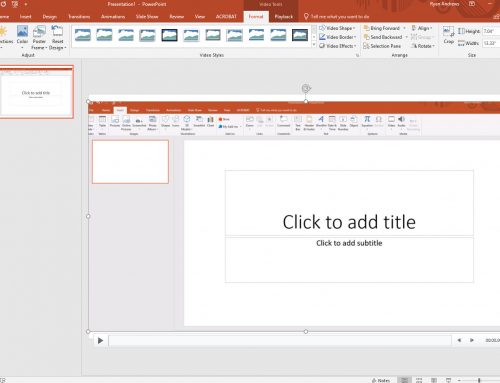Viewport: 500px width, 383px height.
Task: Switch to Normal view icon
Action: point(404,380)
